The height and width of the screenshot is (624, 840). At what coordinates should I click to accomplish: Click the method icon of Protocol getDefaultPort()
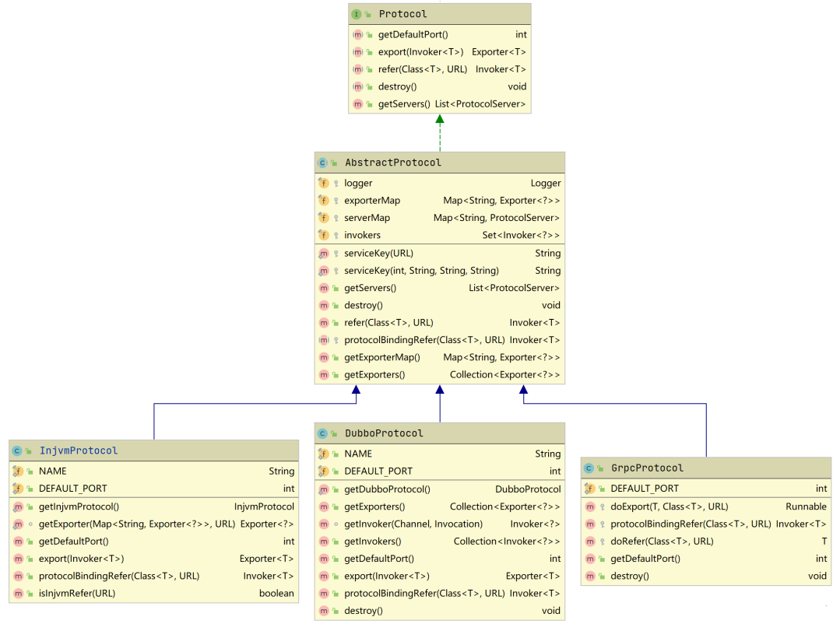[x=358, y=35]
